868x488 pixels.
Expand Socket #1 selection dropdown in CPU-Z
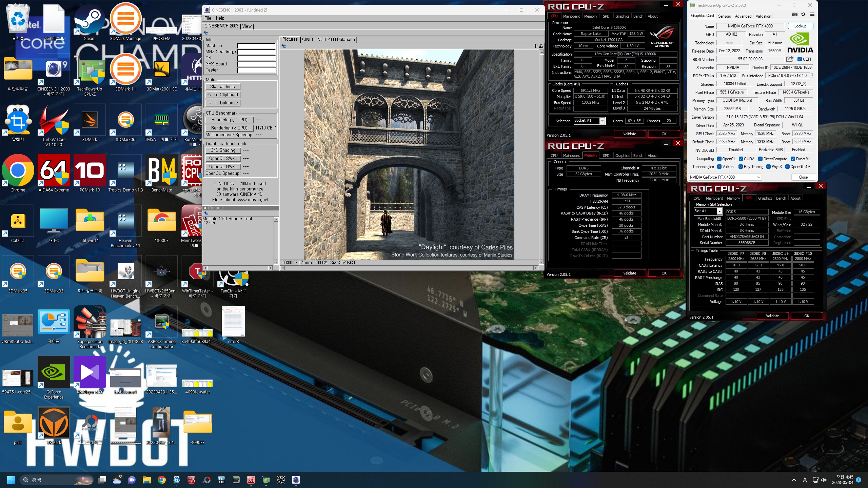tap(602, 121)
